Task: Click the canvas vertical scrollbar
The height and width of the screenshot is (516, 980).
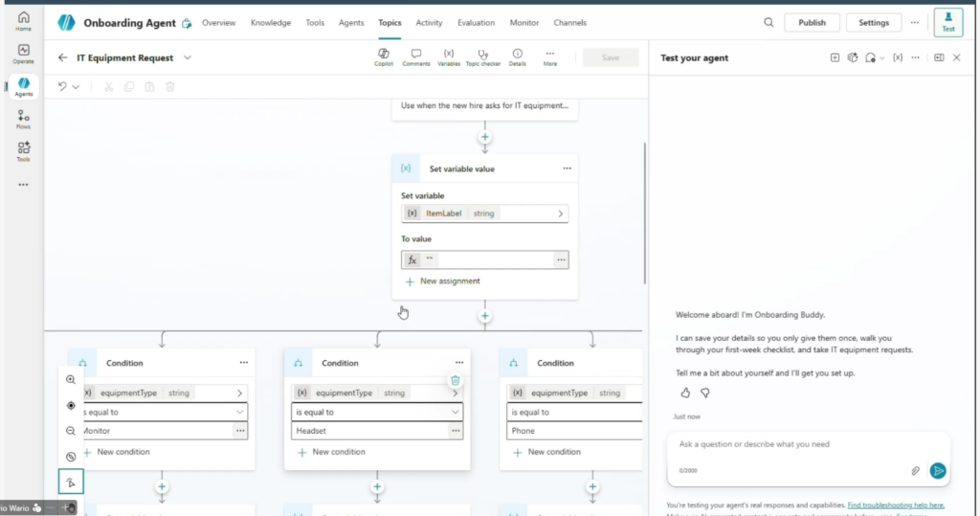Action: (644, 213)
